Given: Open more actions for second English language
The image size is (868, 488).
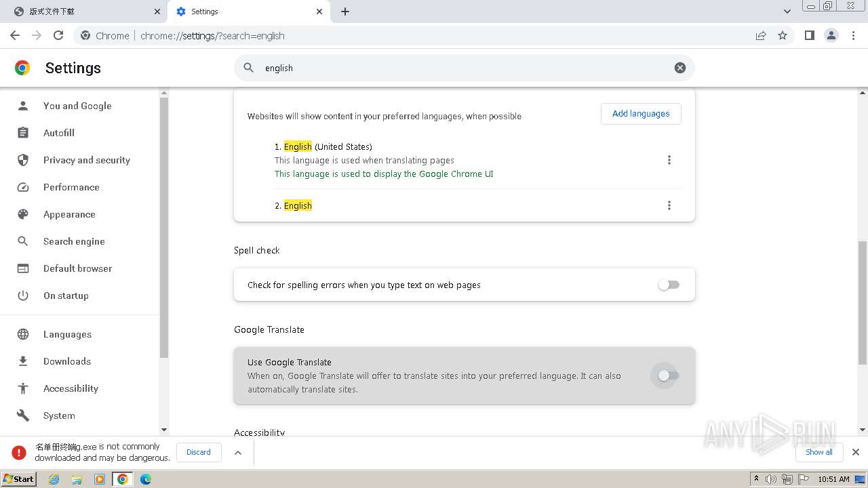Looking at the screenshot, I should 669,205.
